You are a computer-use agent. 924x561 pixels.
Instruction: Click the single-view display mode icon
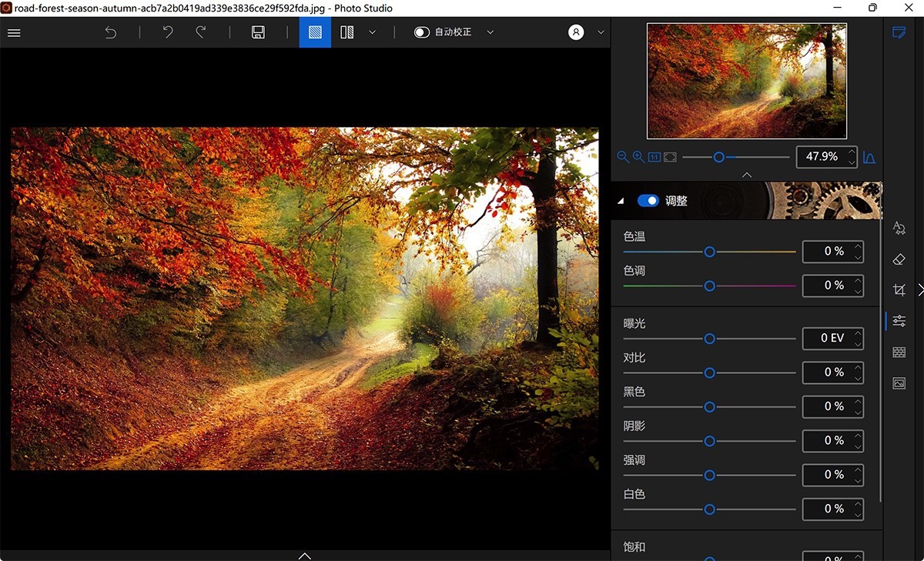(x=315, y=32)
